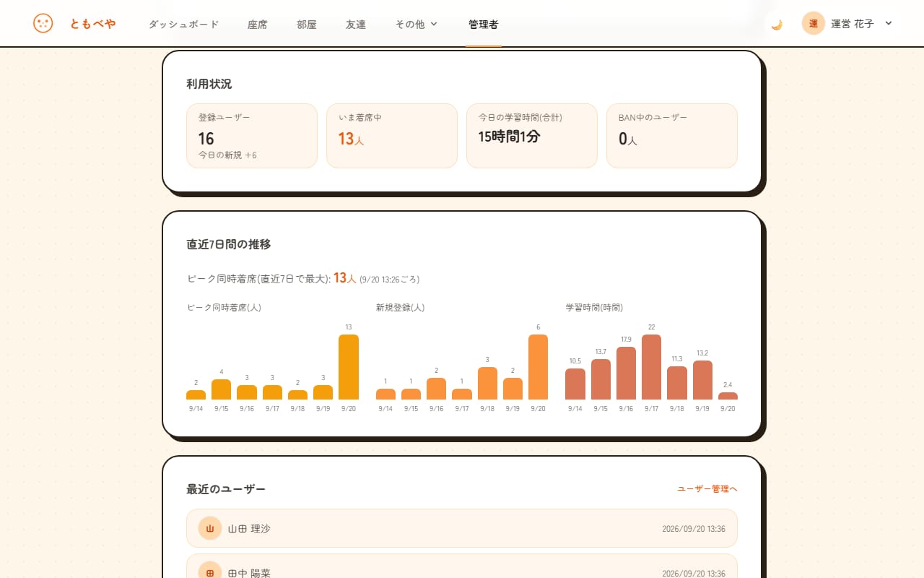Toggle dark mode with the moon icon
Image resolution: width=924 pixels, height=578 pixels.
click(777, 24)
